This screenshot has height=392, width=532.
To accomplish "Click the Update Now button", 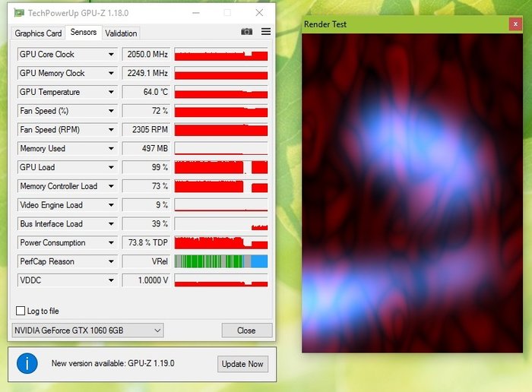I will [x=242, y=364].
